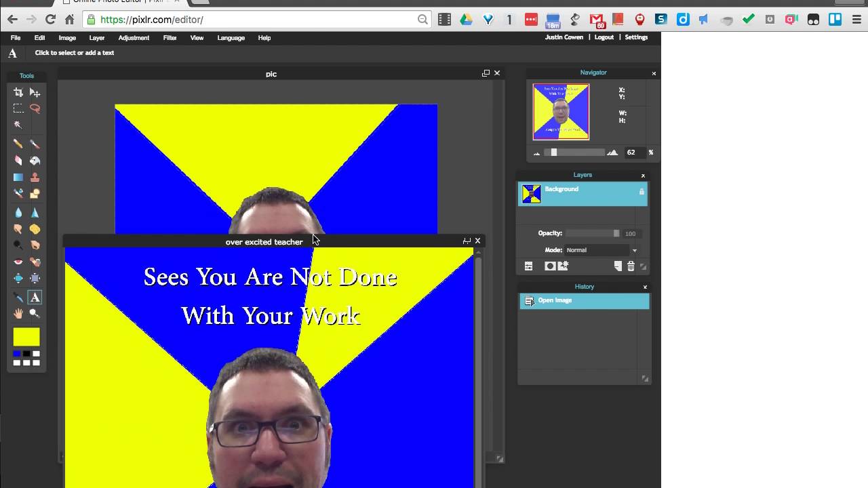Select the Spot Heal tool
This screenshot has width=868, height=488.
[x=35, y=262]
